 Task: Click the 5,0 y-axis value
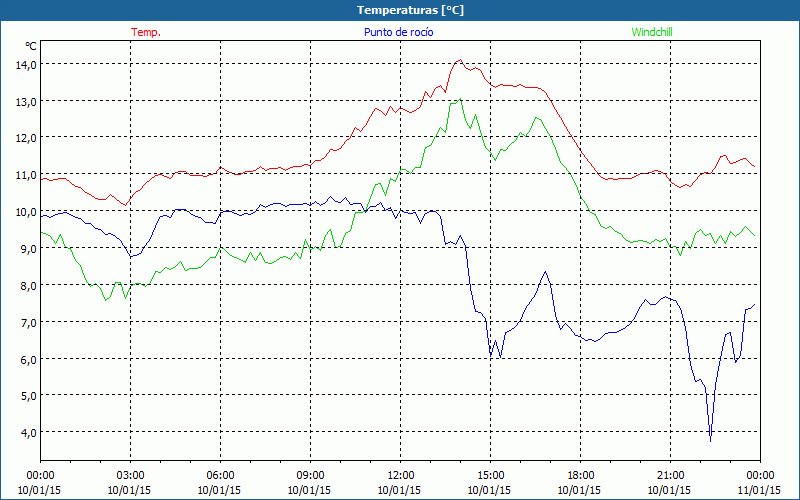click(x=28, y=395)
